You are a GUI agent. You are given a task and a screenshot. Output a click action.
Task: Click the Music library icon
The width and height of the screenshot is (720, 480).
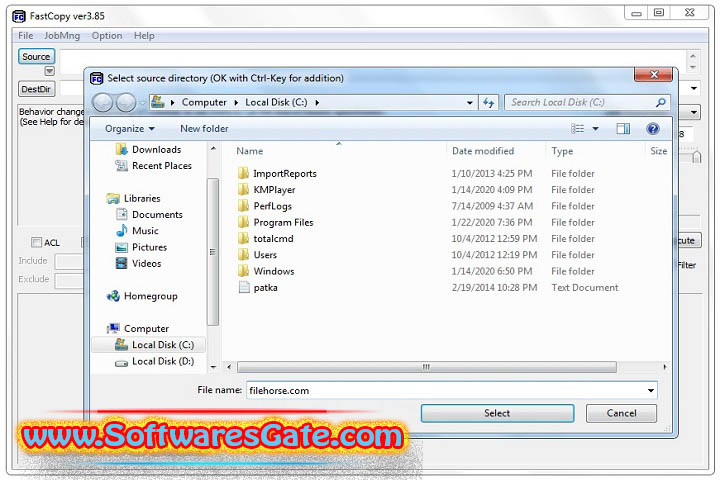point(122,231)
